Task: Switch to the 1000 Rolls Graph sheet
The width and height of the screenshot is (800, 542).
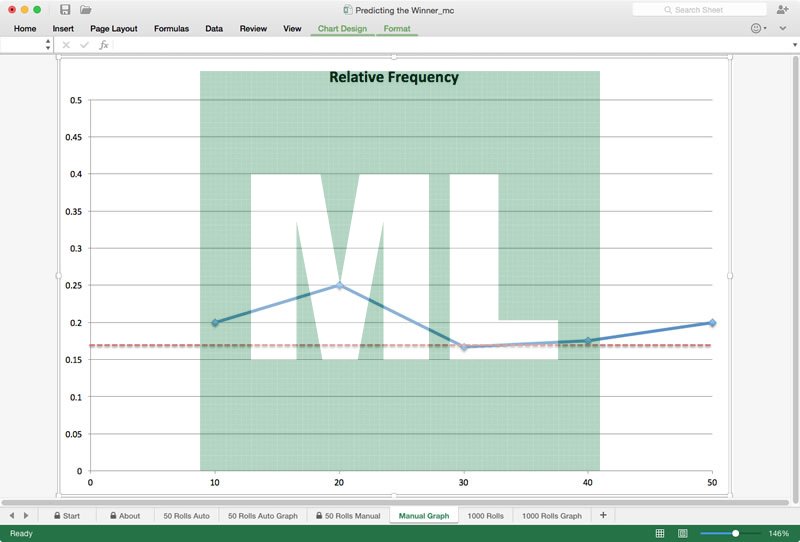Action: point(550,516)
